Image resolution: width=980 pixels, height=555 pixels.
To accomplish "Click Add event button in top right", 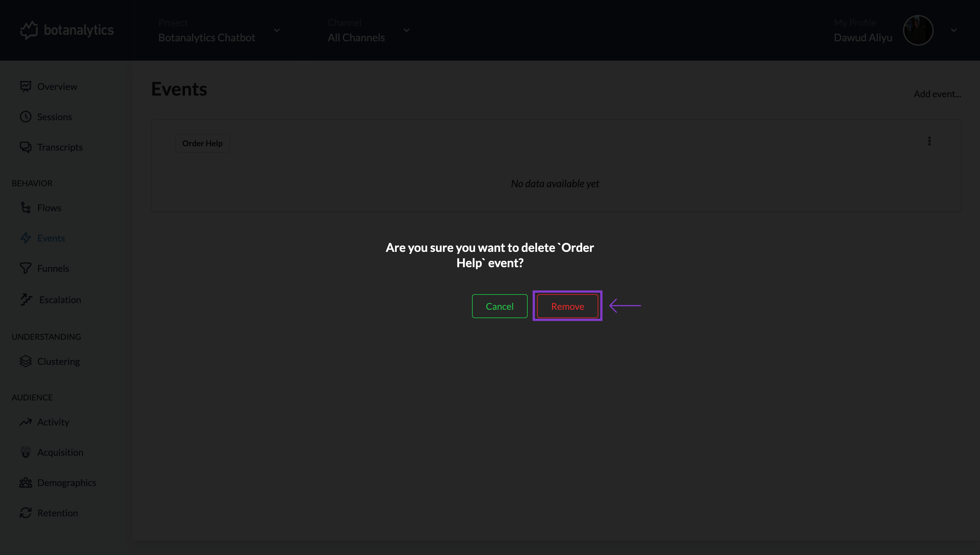I will tap(937, 93).
